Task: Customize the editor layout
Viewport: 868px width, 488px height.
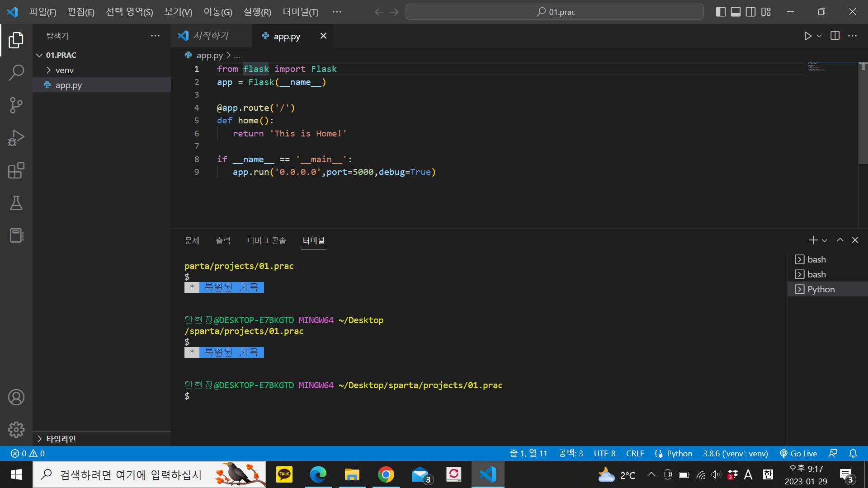Action: click(766, 12)
